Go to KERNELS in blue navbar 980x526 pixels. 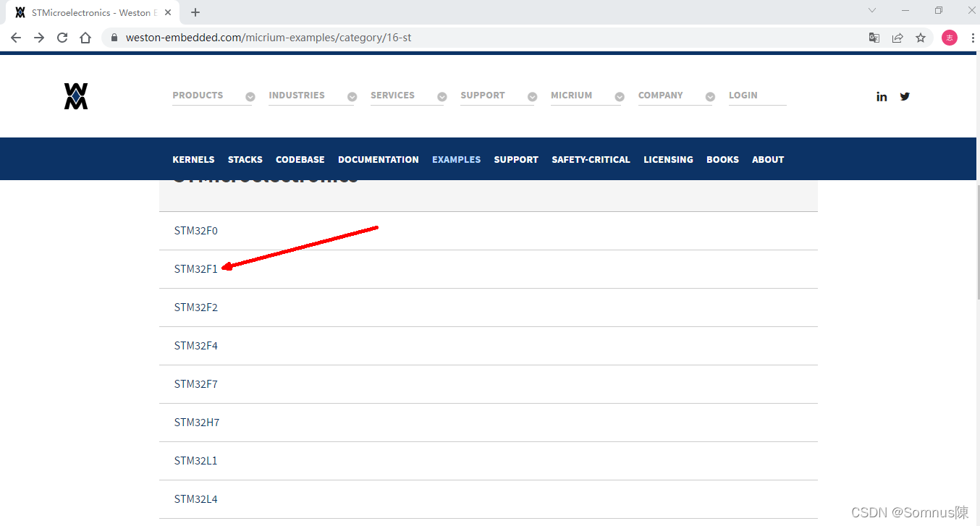193,159
